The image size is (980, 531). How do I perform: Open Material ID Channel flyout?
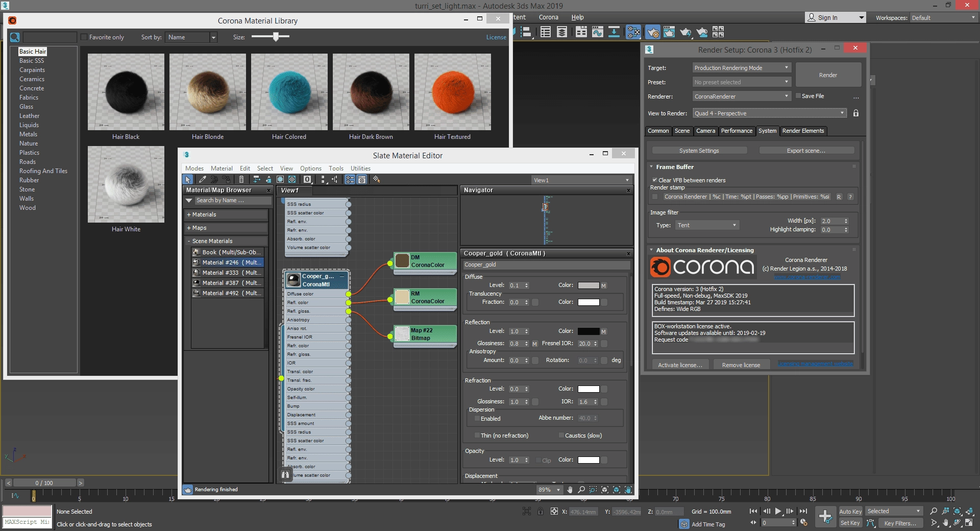pyautogui.click(x=307, y=179)
